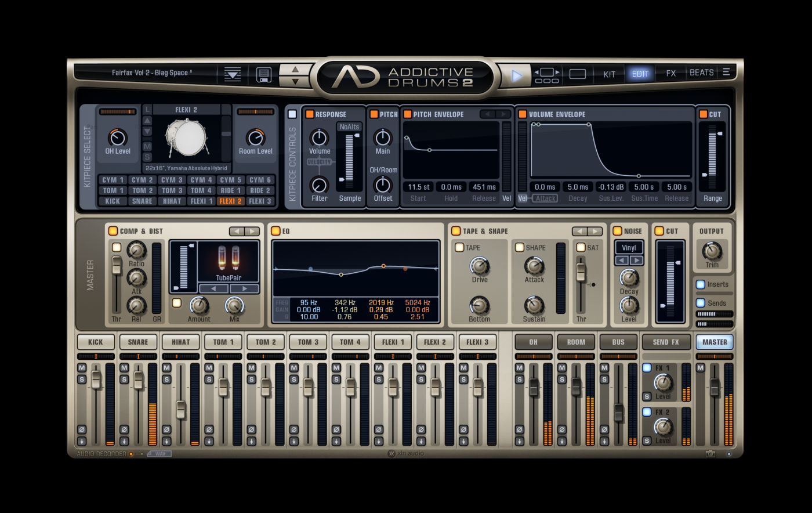Open the Vinyl noise type selector
Image resolution: width=812 pixels, height=513 pixels.
tap(629, 248)
